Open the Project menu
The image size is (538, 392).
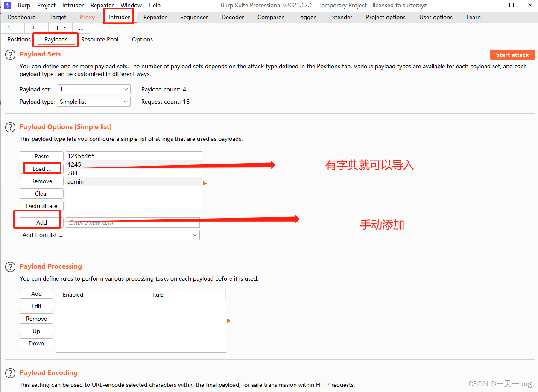pyautogui.click(x=46, y=5)
